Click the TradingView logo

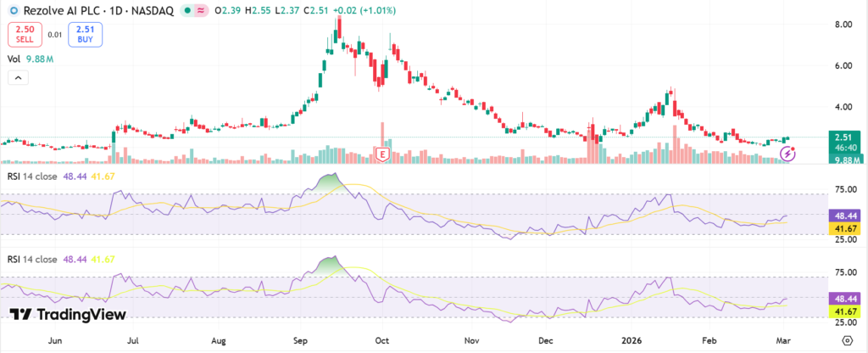tap(68, 314)
